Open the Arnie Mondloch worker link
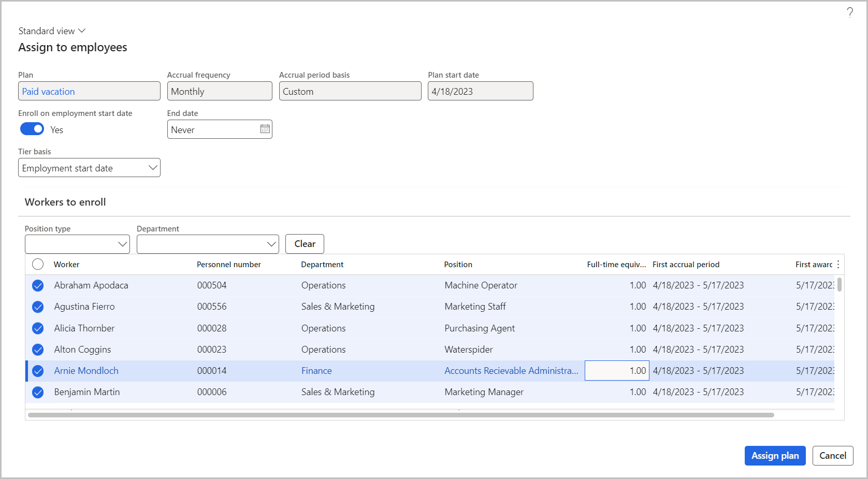The image size is (868, 479). 86,371
